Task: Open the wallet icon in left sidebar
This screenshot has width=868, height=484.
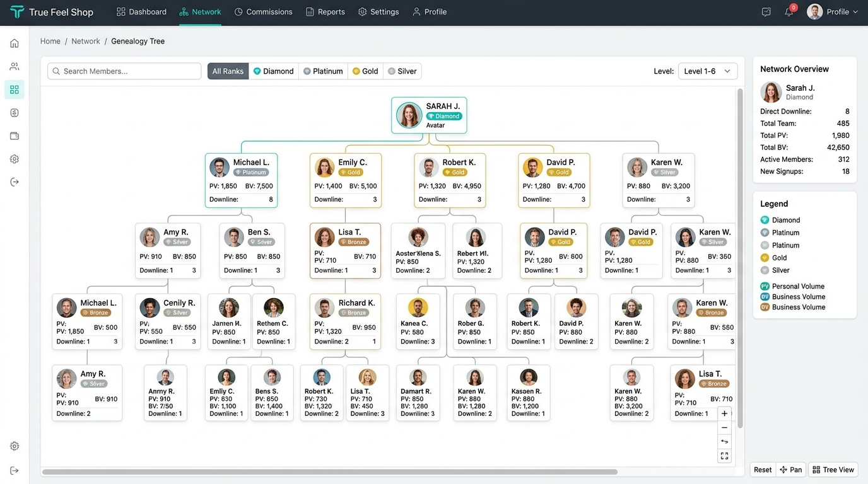Action: pos(15,136)
